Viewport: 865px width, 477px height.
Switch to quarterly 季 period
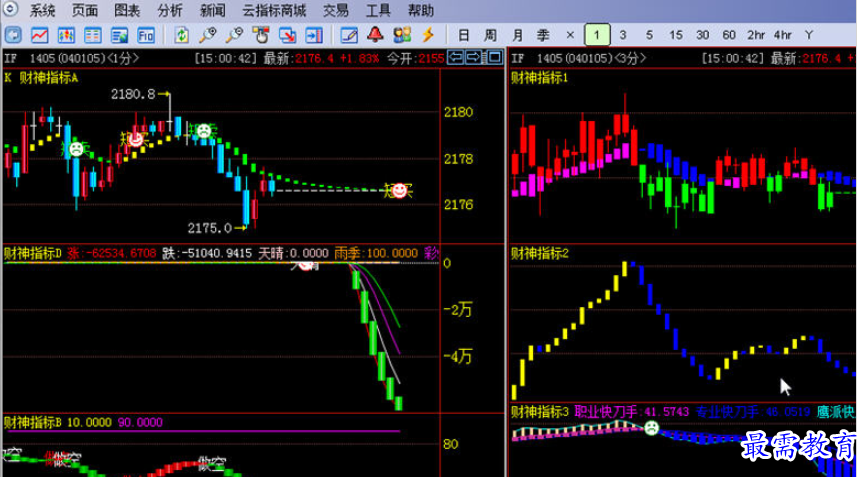pyautogui.click(x=543, y=35)
